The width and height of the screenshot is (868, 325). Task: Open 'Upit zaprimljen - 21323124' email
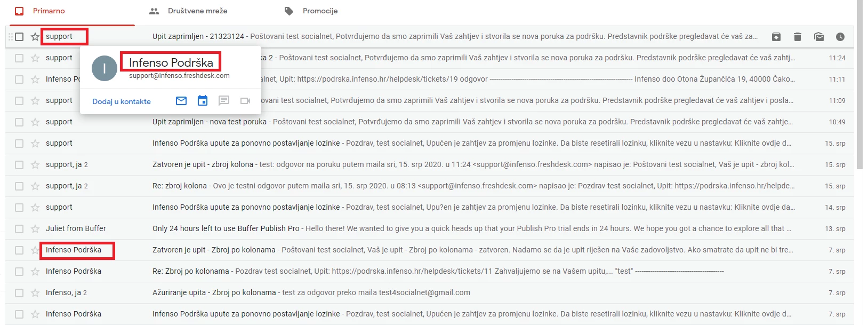pos(430,37)
